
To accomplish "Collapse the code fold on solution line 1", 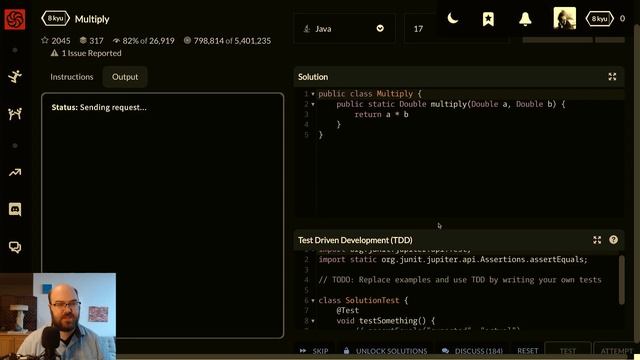I will (x=313, y=94).
